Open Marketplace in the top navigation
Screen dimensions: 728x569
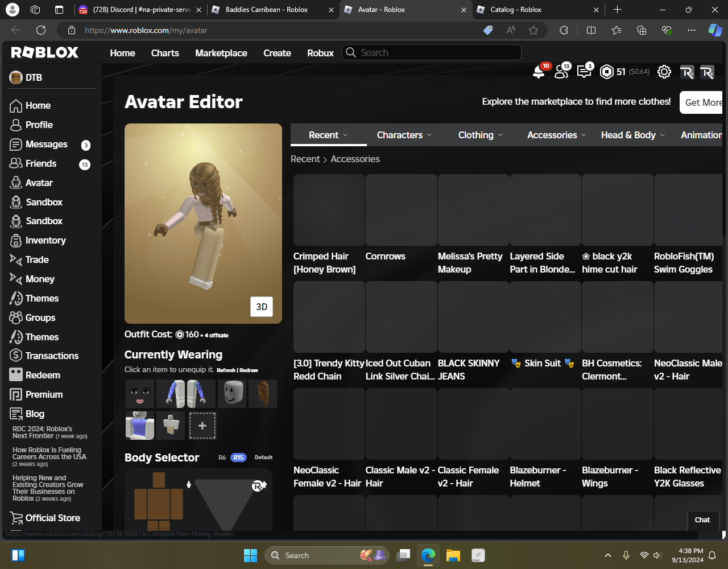click(221, 53)
